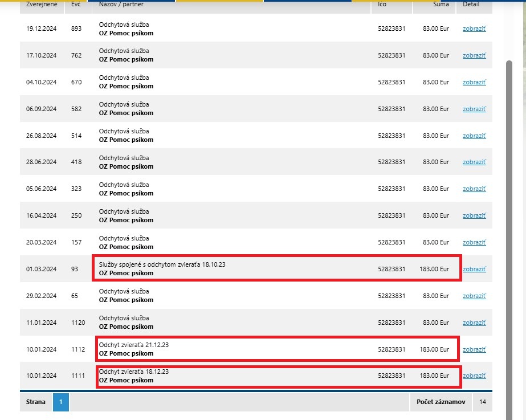
Task: Open zobraziť for record 157
Action: pyautogui.click(x=474, y=243)
